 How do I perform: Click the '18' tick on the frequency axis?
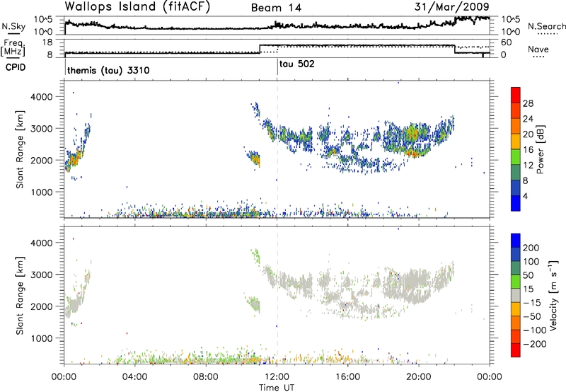pos(47,42)
